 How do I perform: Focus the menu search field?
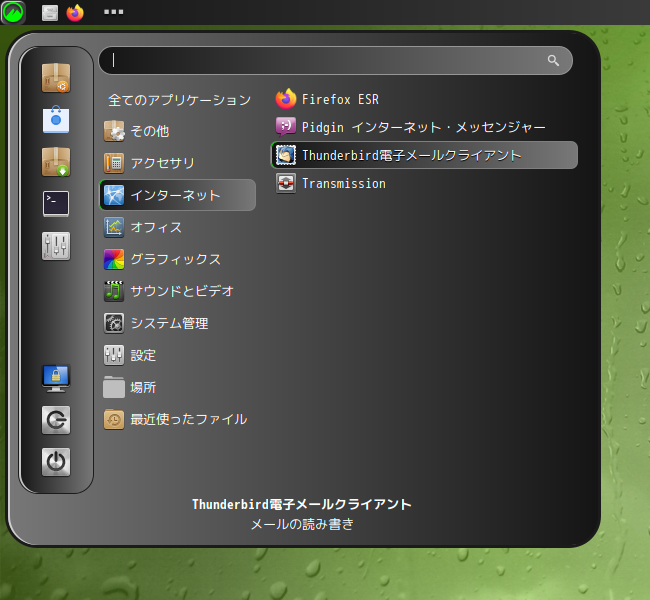click(x=336, y=61)
